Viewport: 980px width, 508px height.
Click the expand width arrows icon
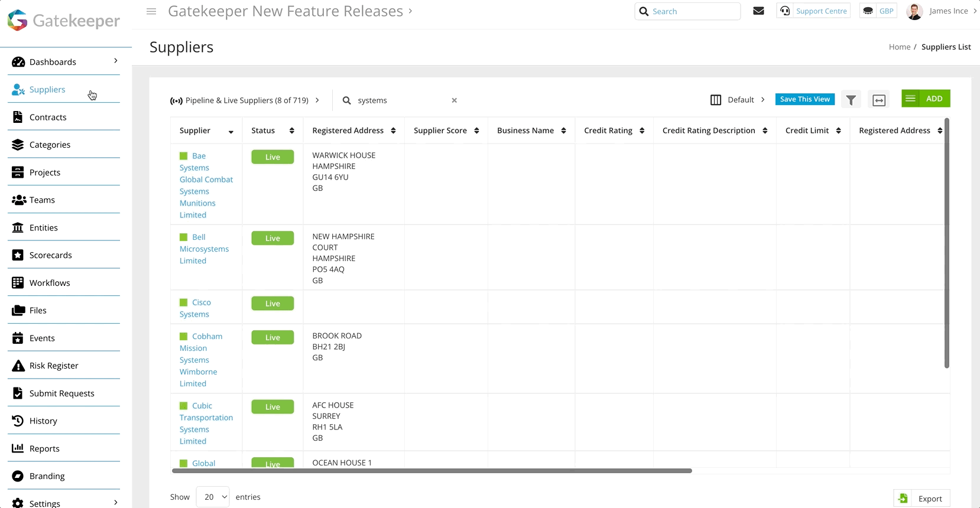pos(879,100)
